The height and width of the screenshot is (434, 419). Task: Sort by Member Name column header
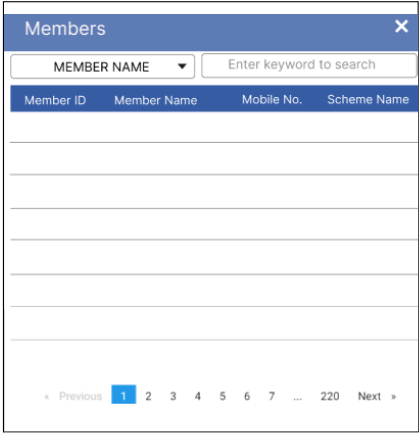pyautogui.click(x=156, y=100)
